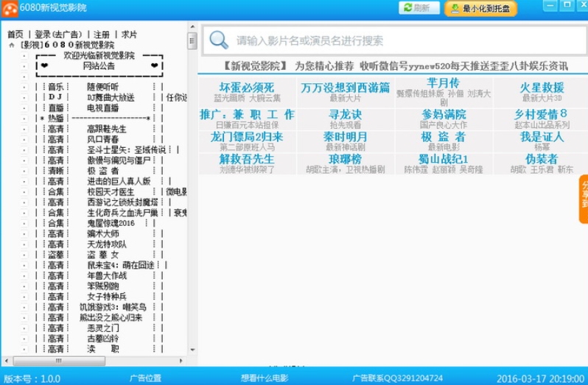Open 校园天才医生 row
Screen dimensions: 588x385
[111, 191]
